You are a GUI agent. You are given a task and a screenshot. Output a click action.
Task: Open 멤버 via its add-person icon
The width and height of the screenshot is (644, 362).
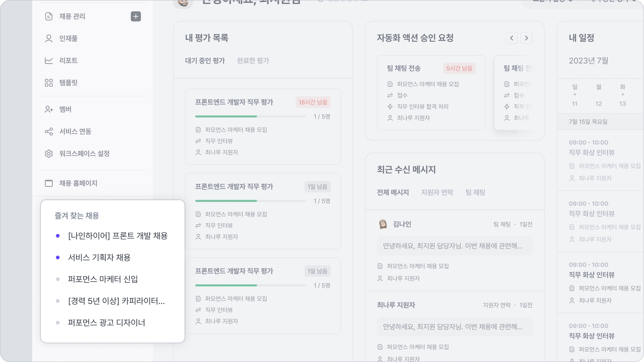49,109
